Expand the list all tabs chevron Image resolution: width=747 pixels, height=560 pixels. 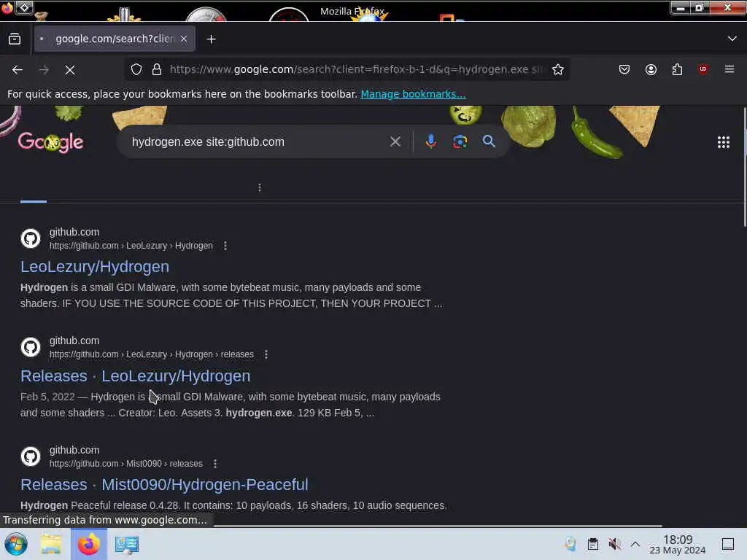pos(732,39)
